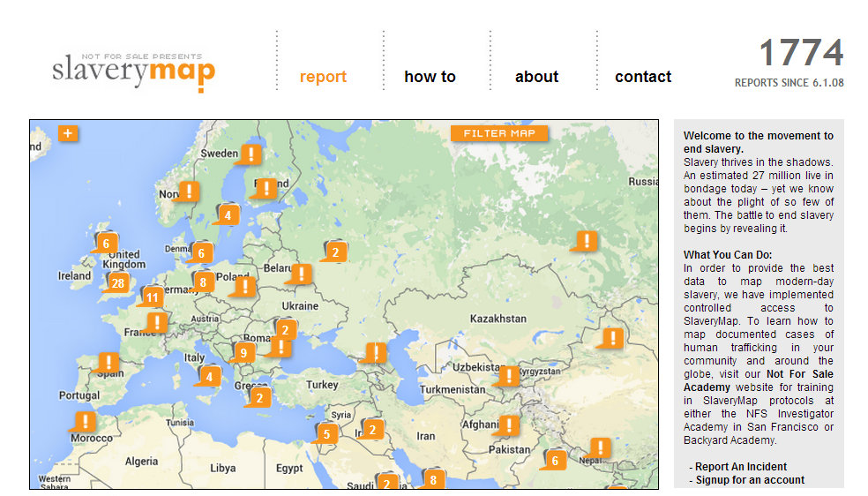
Task: Select the 8 cluster marker left of Poland
Action: 203,282
